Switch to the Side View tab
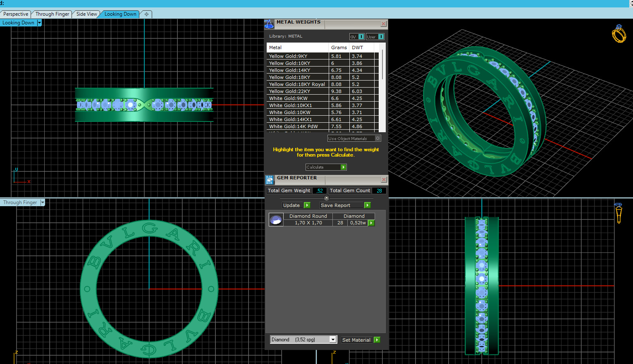This screenshot has height=364, width=633. [86, 14]
